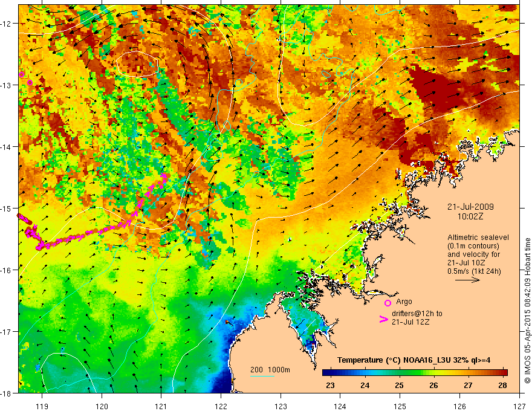Click the colorbar tick label 23
This screenshot has height=411, width=532.
(330, 385)
